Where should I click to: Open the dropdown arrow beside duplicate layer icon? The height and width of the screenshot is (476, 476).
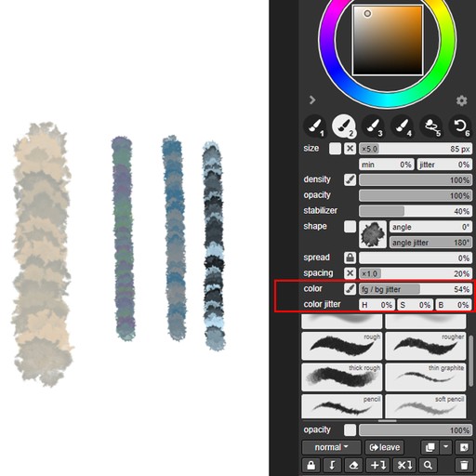(x=445, y=447)
